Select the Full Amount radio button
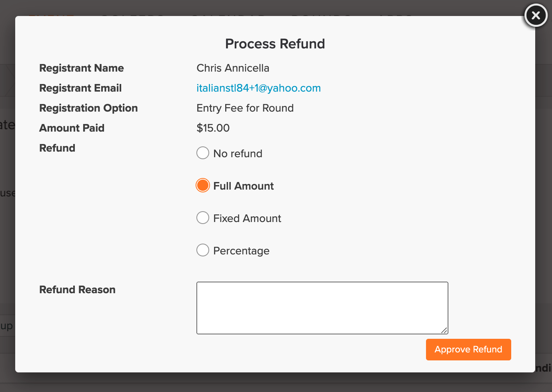 coord(203,185)
